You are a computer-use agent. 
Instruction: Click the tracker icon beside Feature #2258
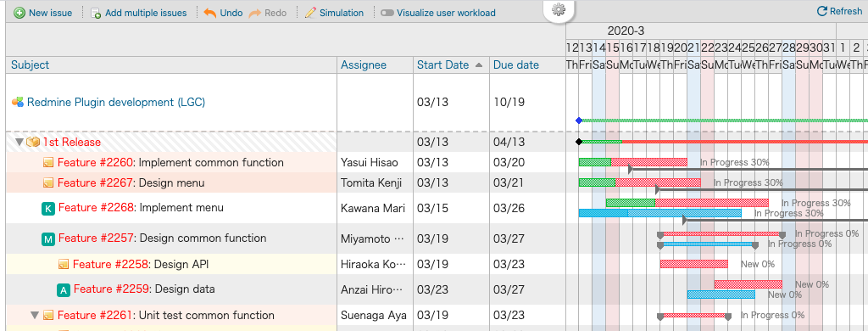[x=64, y=264]
